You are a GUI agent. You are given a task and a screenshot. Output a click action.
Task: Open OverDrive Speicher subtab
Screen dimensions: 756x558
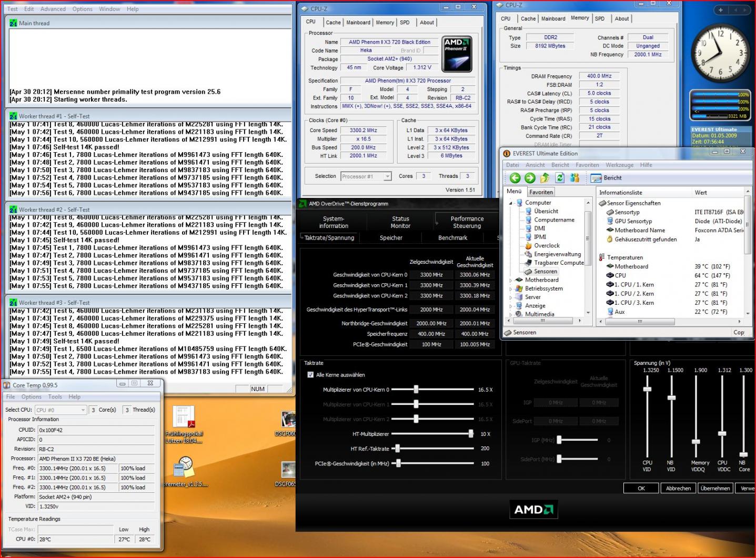[391, 238]
